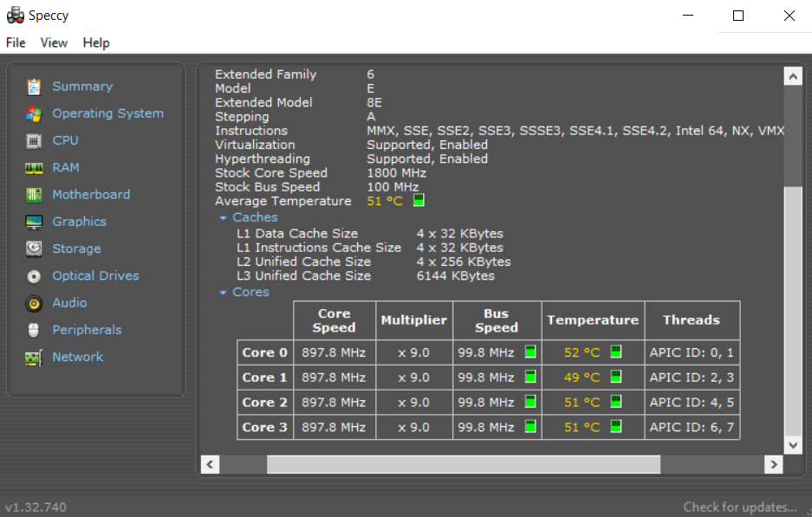Screen dimensions: 812x517
Task: Select the Graphics sidebar icon
Action: tap(33, 222)
